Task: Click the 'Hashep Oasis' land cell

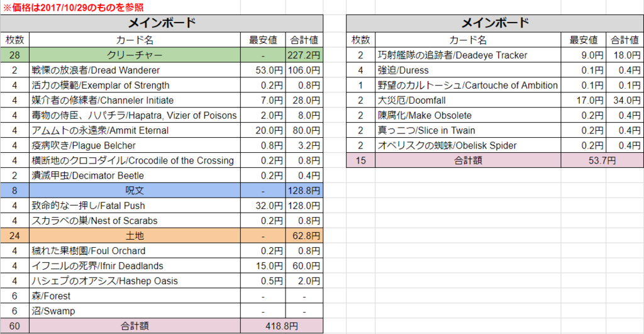Action: coord(135,281)
